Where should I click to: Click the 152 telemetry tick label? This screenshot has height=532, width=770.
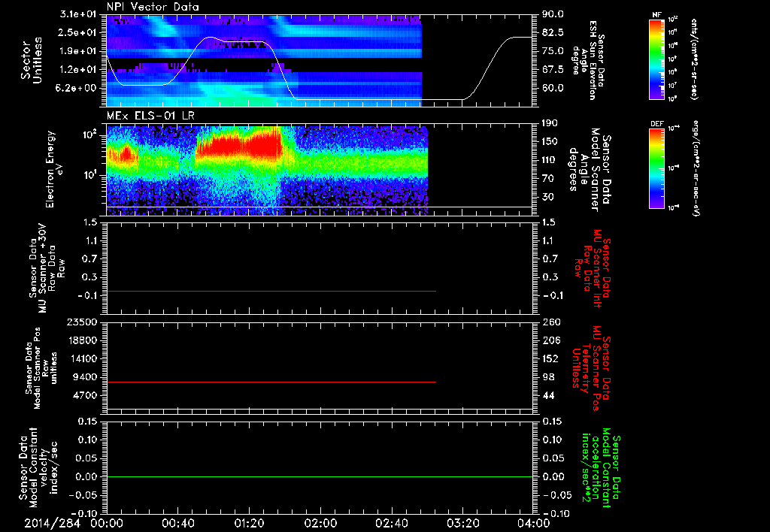click(x=550, y=358)
